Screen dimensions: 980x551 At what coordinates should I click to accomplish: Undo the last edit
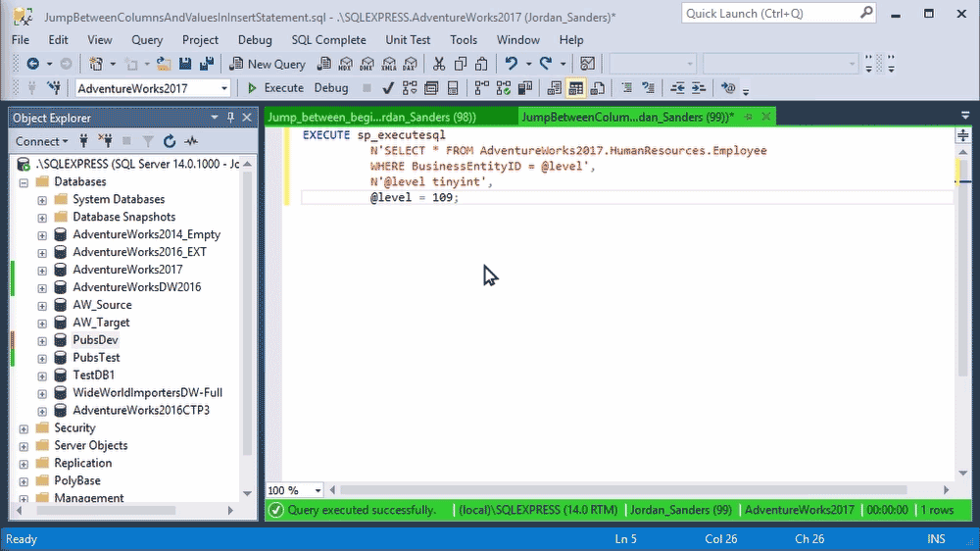point(512,64)
